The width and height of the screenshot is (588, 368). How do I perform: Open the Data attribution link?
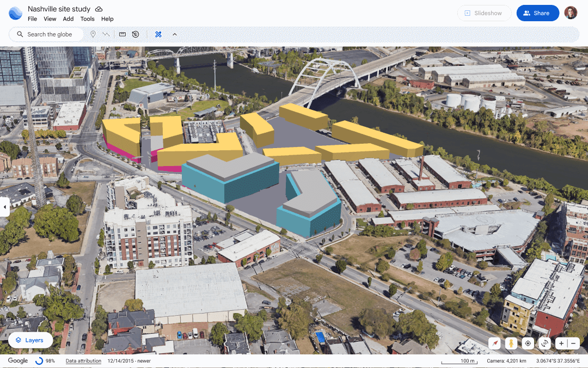click(x=83, y=361)
